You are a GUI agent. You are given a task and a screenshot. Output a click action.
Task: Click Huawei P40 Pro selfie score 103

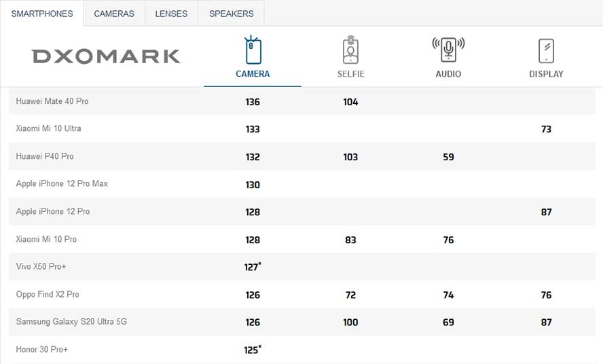[x=350, y=157]
